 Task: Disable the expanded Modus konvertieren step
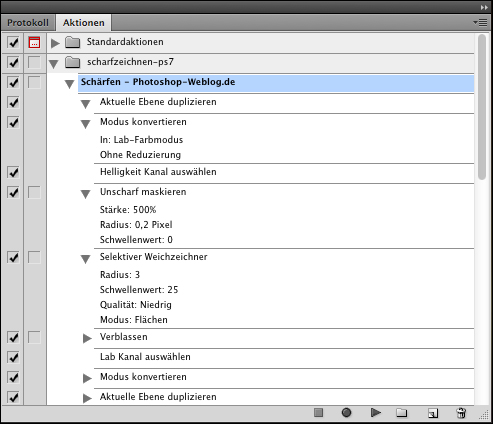click(13, 122)
